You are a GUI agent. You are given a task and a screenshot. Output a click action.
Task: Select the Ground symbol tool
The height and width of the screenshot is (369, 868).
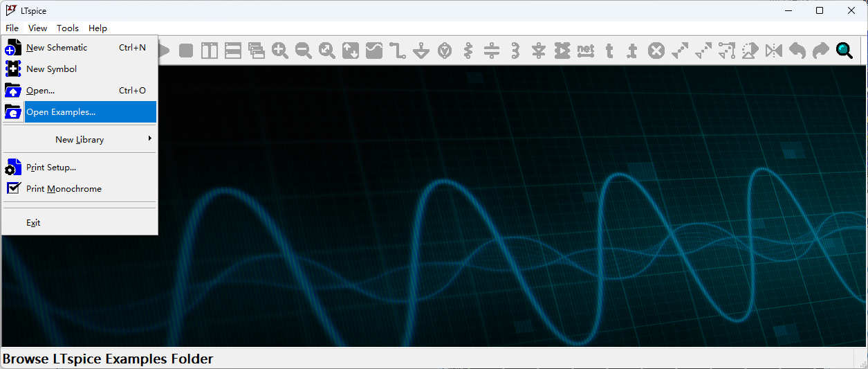[421, 51]
